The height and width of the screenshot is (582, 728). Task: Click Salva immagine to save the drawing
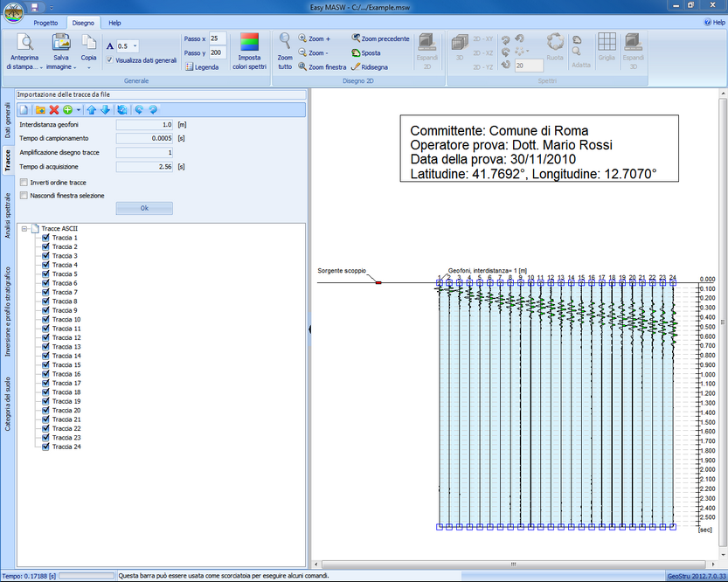coord(61,42)
